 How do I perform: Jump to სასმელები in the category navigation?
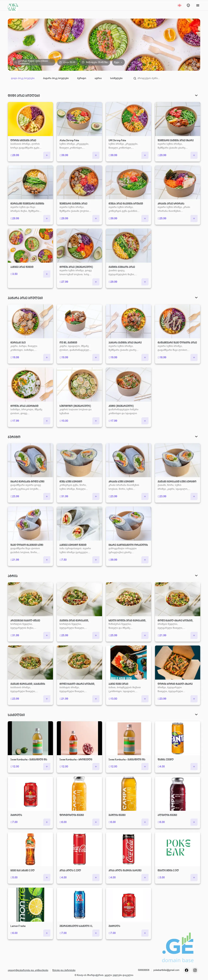tap(116, 78)
